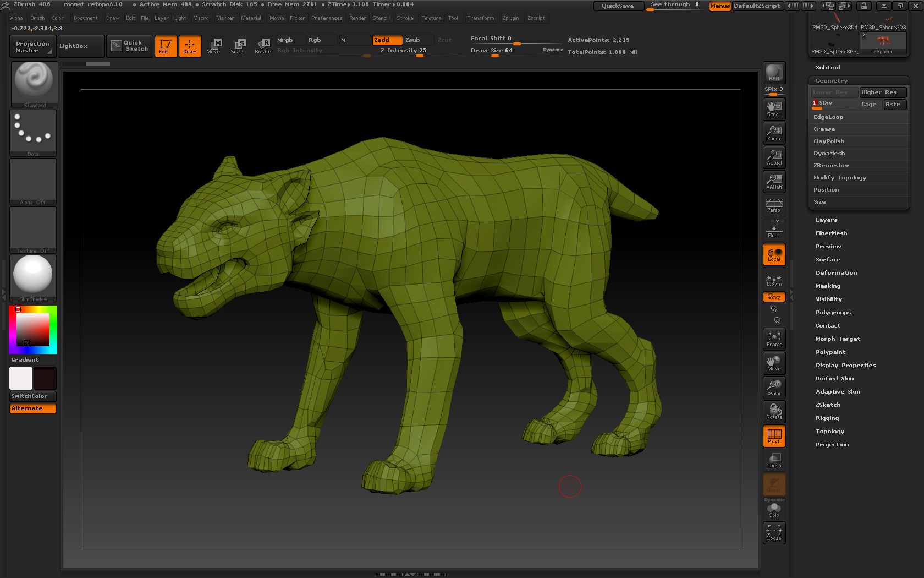Click the AAHalf icon
924x578 pixels.
click(774, 181)
